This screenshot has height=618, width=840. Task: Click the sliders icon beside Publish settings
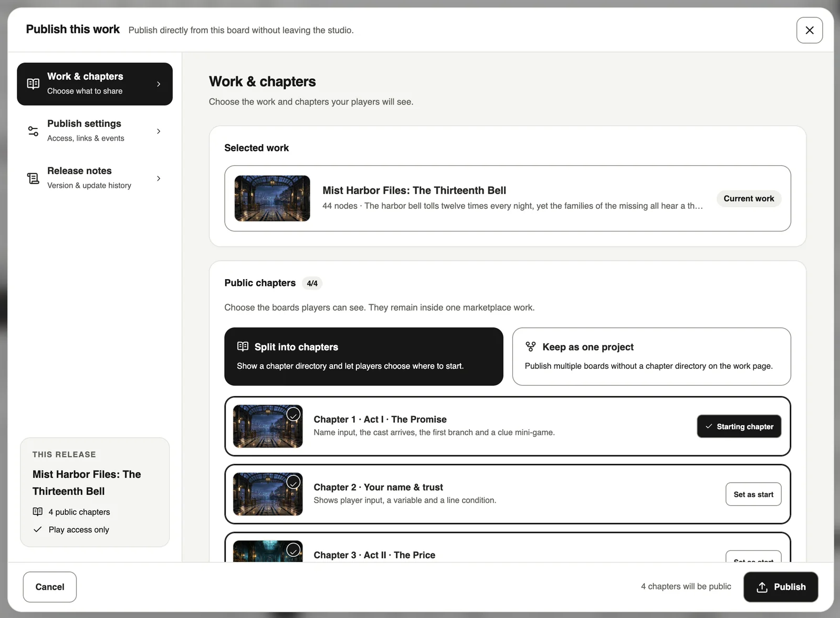(x=33, y=131)
